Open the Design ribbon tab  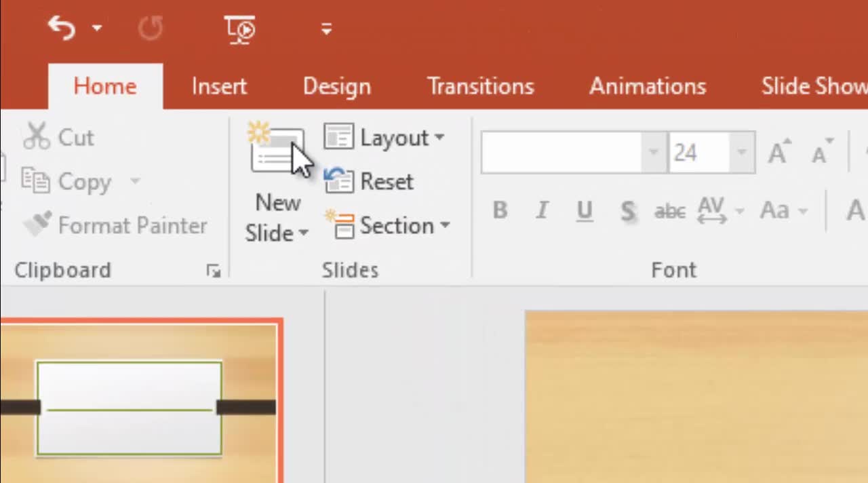[336, 87]
